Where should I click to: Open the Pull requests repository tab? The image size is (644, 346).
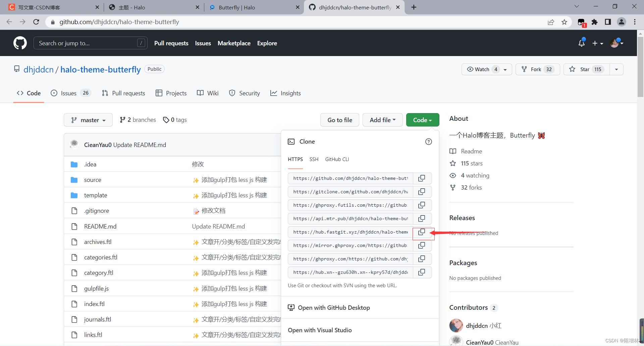tap(123, 93)
